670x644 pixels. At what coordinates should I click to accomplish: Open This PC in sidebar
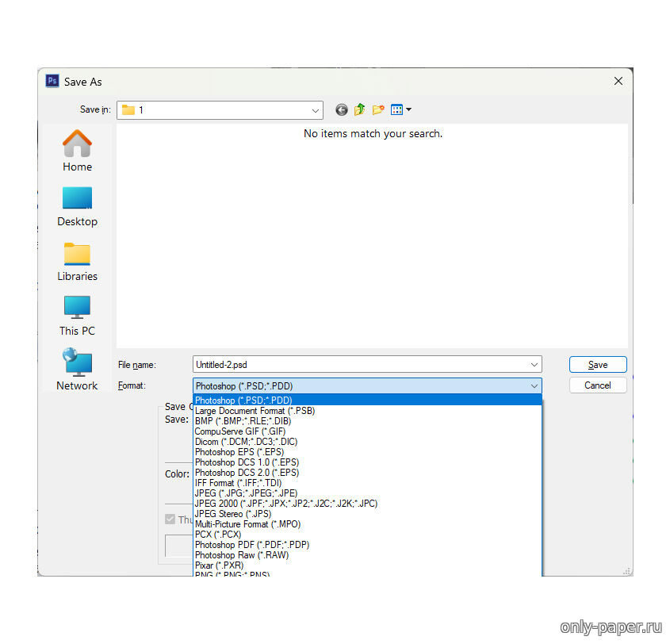(77, 316)
